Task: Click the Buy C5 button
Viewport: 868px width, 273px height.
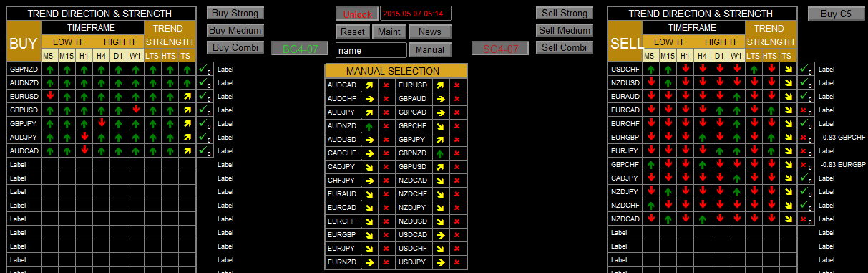Action: click(837, 14)
